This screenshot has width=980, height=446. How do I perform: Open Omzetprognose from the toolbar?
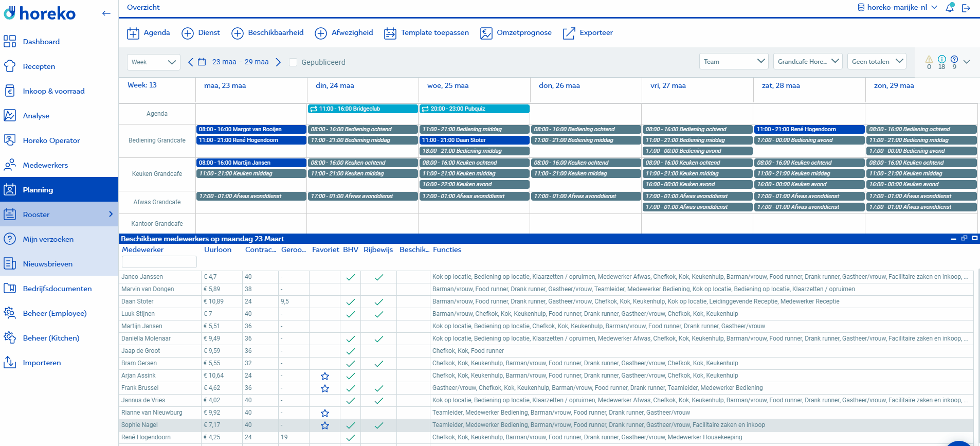(x=516, y=33)
